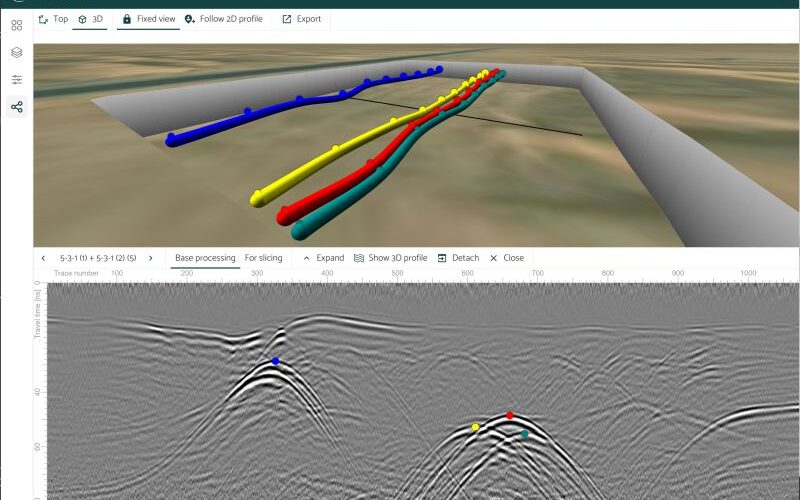This screenshot has height=500, width=800.
Task: Select the For slicing tab
Action: [263, 258]
